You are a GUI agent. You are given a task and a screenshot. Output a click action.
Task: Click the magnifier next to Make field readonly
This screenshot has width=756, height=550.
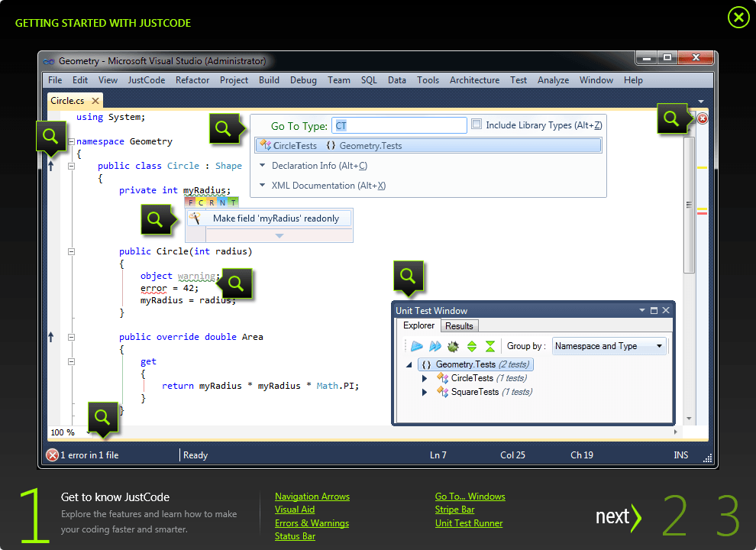coord(155,219)
